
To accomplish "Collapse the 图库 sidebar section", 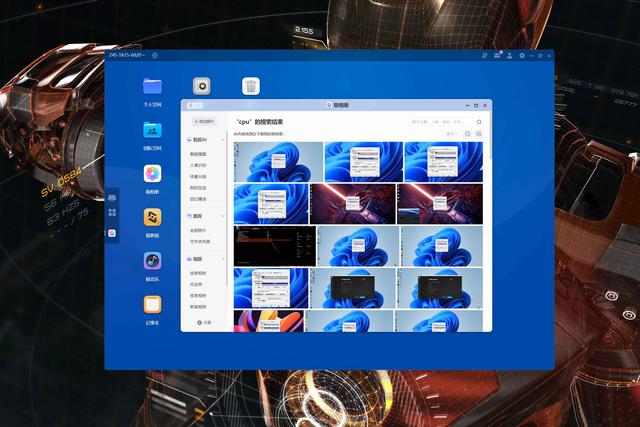I will (223, 216).
